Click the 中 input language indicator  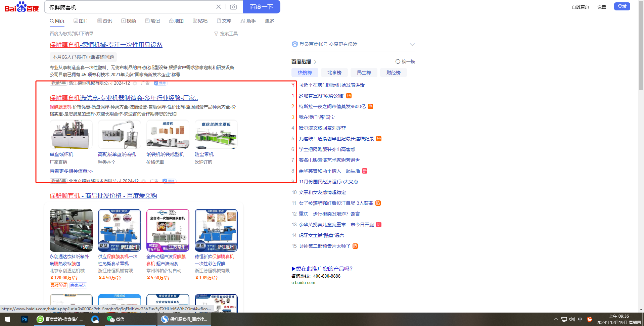(x=580, y=319)
